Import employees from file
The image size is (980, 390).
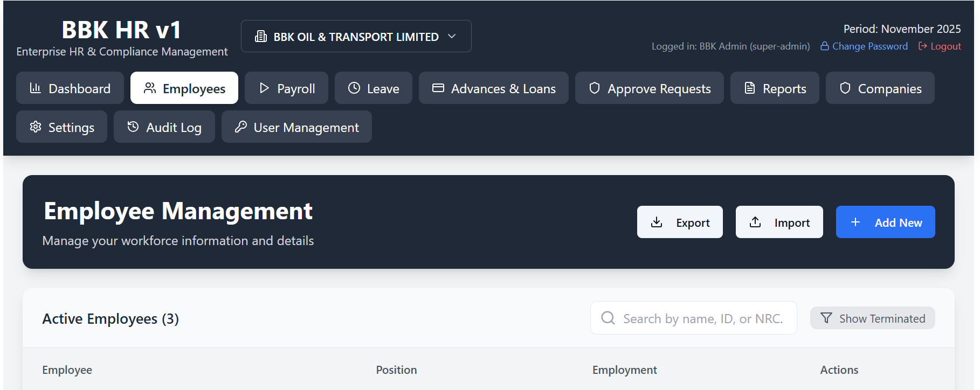tap(779, 222)
